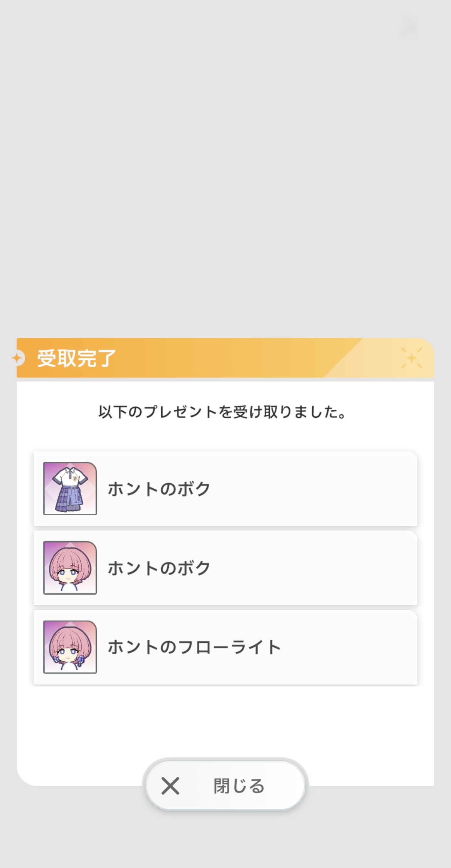Tap the faint blurred icon in top-right corner
Screen dimensions: 451x868
click(x=409, y=27)
